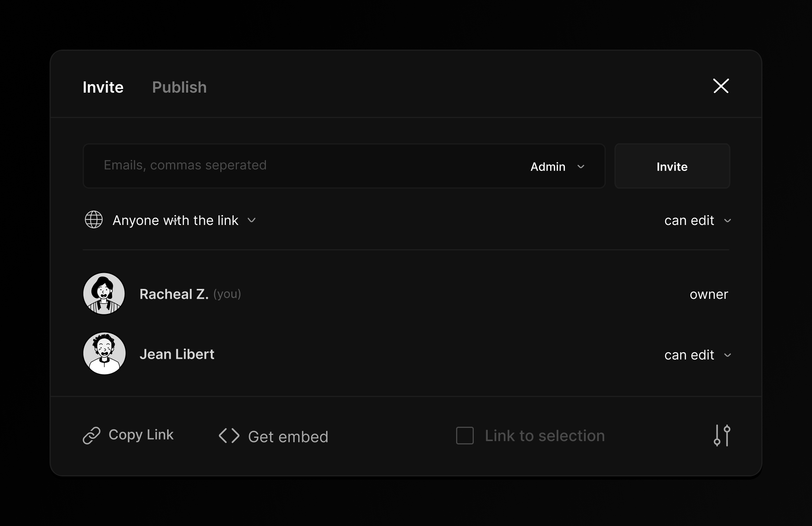Click the Invite button

(672, 166)
